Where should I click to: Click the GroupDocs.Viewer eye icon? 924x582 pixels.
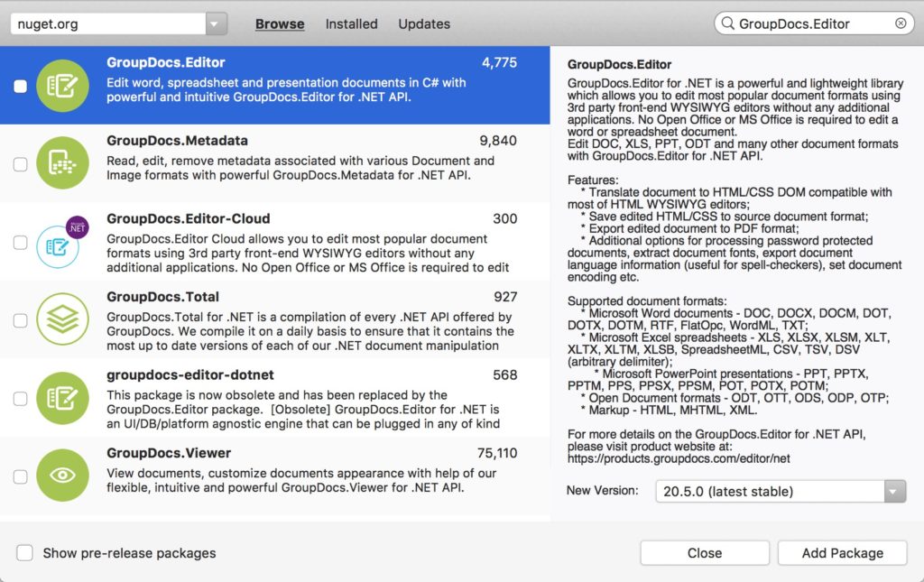(62, 476)
